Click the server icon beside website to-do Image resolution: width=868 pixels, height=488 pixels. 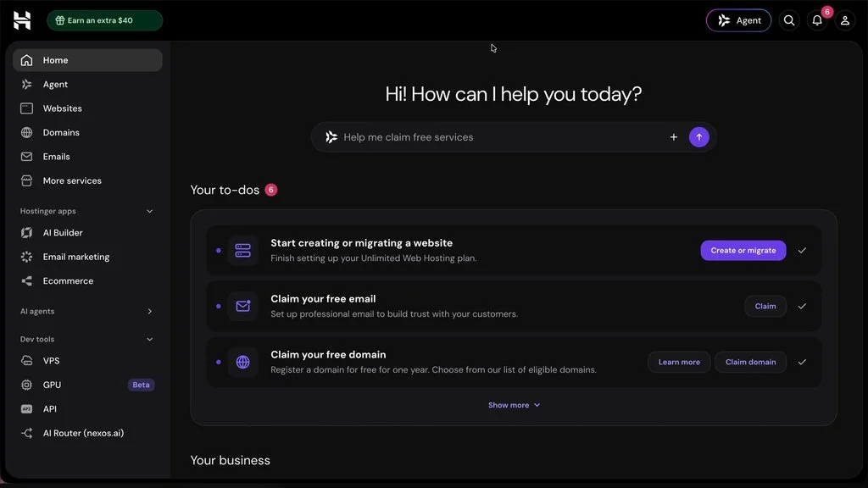pyautogui.click(x=243, y=251)
